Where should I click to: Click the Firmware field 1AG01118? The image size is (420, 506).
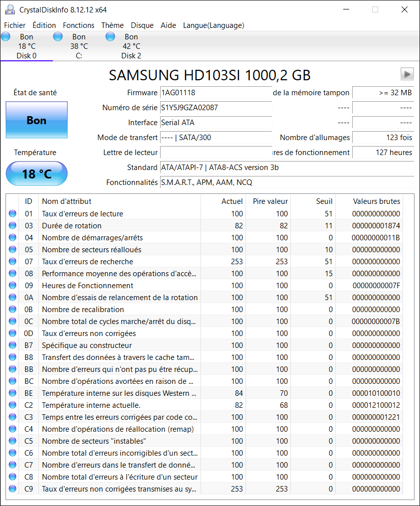coord(215,93)
